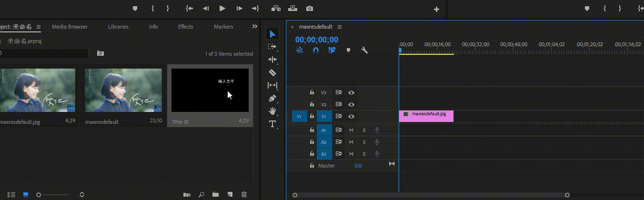
Task: Pick the Hand tool
Action: (x=272, y=111)
